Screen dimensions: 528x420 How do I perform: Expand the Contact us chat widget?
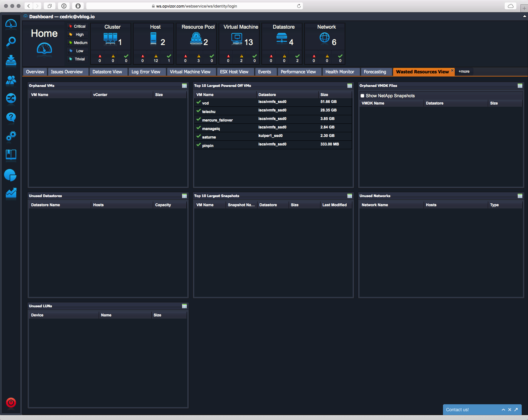point(503,410)
